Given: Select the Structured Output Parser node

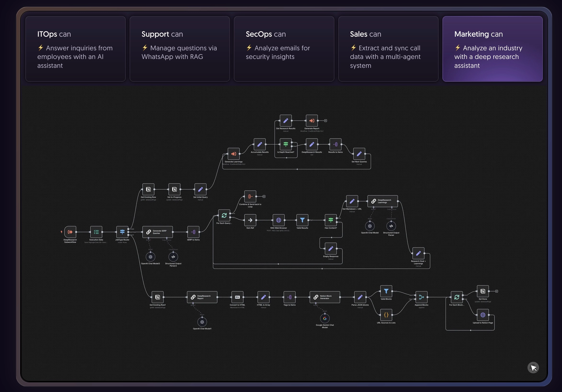Looking at the screenshot, I should coord(391,226).
